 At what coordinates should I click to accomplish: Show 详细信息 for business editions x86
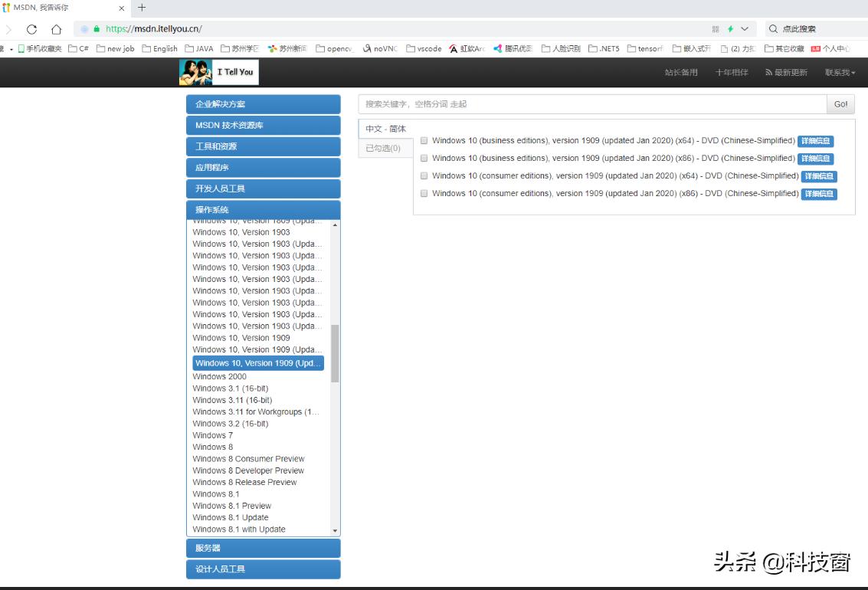(x=815, y=159)
